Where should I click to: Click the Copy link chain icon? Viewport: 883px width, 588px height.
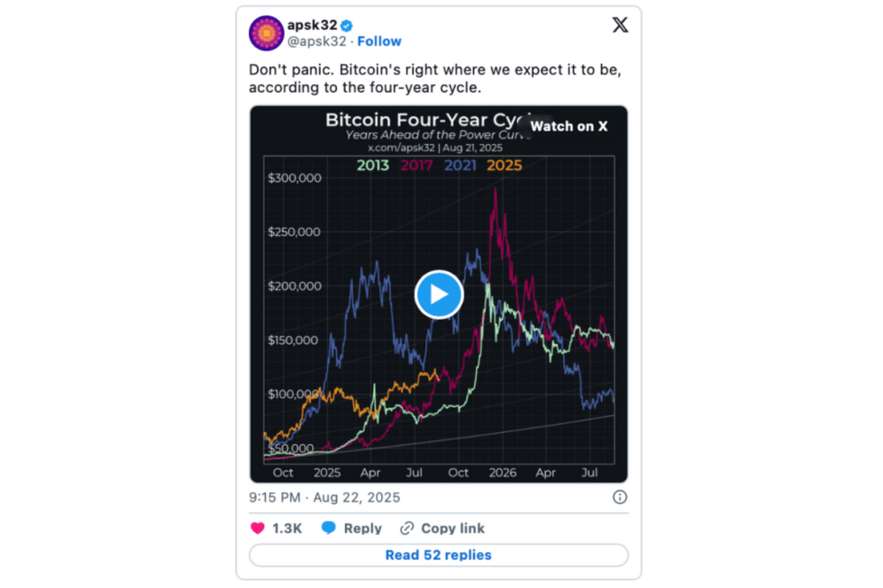coord(407,529)
